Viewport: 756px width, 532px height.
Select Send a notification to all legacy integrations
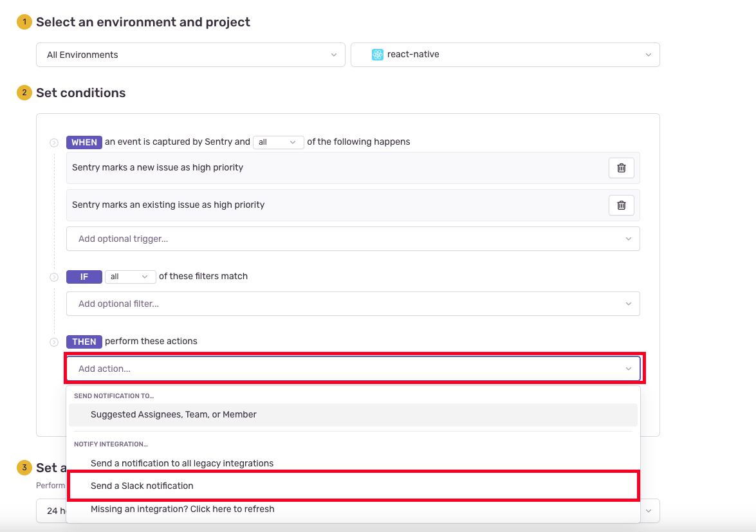(353, 463)
